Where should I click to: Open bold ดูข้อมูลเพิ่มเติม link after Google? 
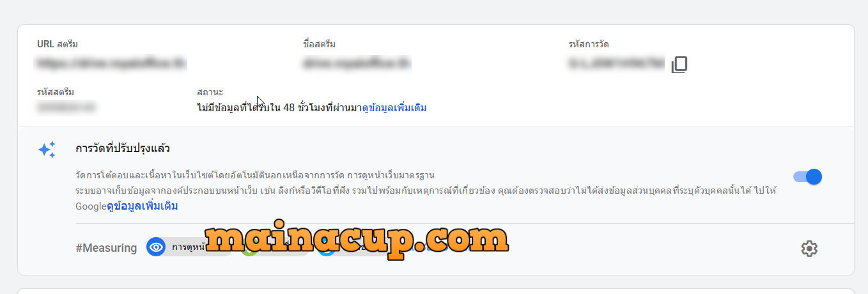[142, 206]
